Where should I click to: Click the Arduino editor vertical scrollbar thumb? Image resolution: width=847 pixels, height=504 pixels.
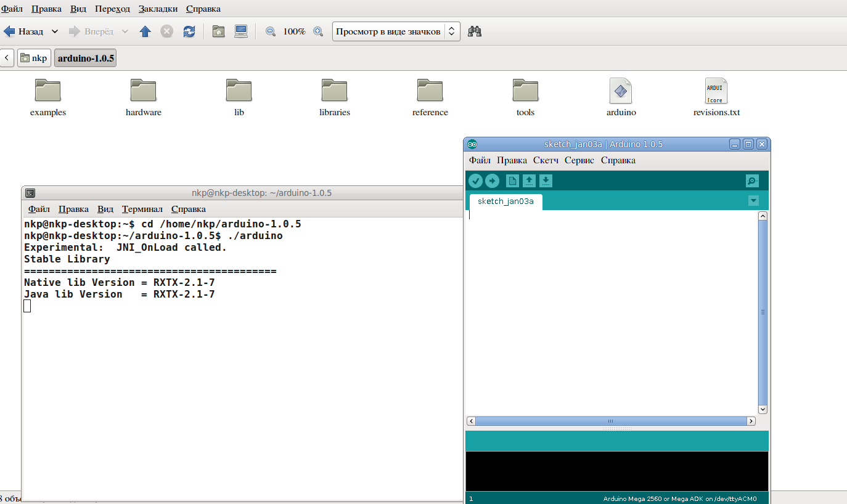coord(763,312)
